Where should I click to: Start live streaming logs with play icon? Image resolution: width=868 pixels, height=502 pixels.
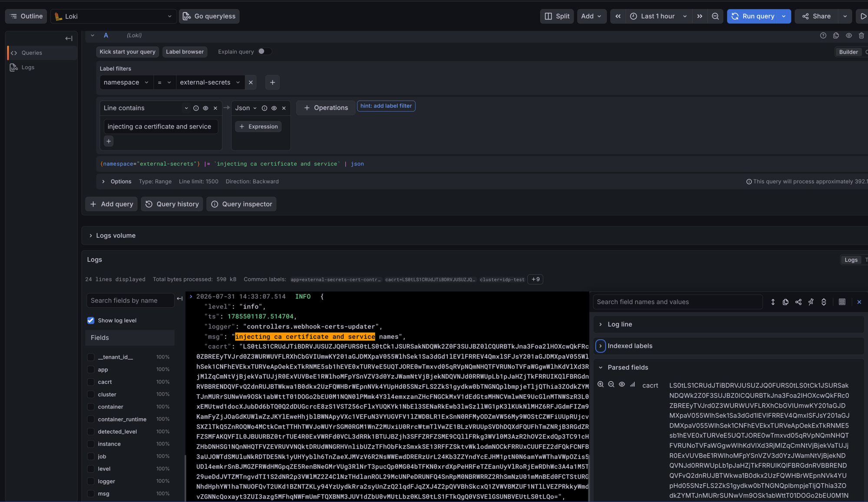863,16
